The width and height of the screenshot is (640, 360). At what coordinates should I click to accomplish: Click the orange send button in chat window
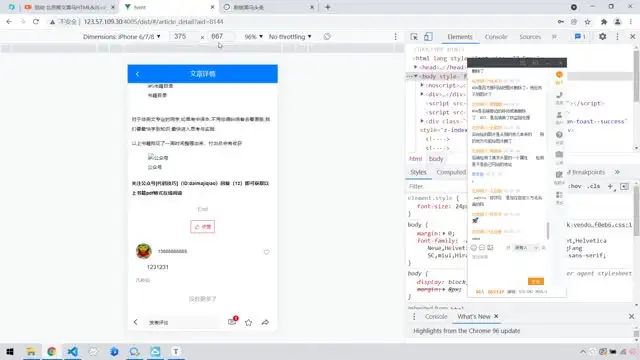[x=536, y=281]
